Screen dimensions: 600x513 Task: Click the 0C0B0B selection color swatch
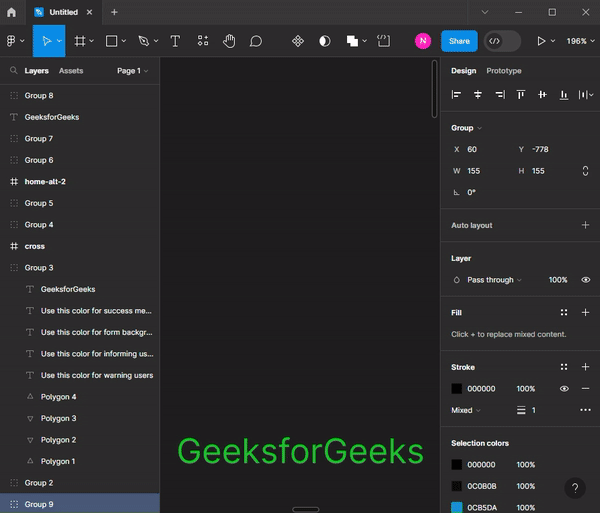click(x=457, y=486)
